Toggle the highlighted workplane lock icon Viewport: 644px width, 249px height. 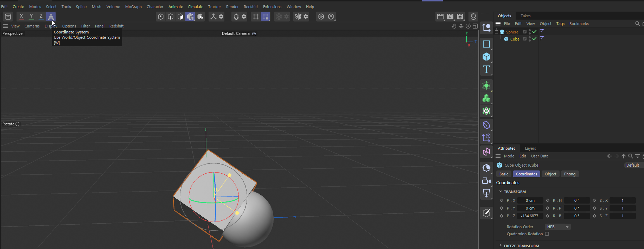click(x=266, y=17)
